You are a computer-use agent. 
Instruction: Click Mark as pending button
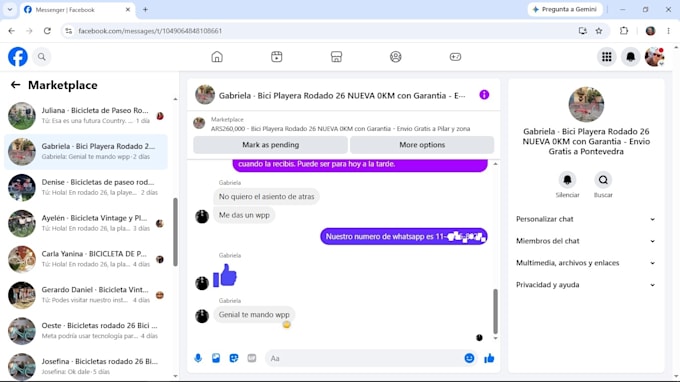pyautogui.click(x=270, y=145)
